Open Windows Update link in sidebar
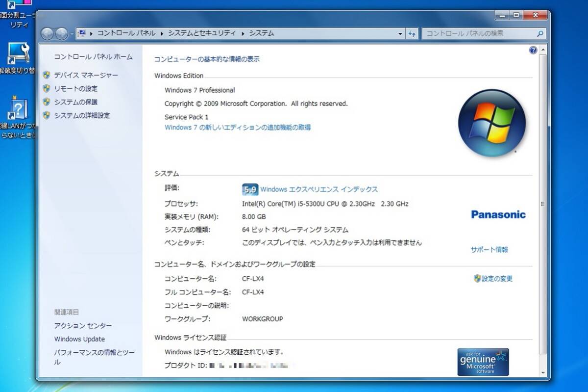 tap(79, 339)
